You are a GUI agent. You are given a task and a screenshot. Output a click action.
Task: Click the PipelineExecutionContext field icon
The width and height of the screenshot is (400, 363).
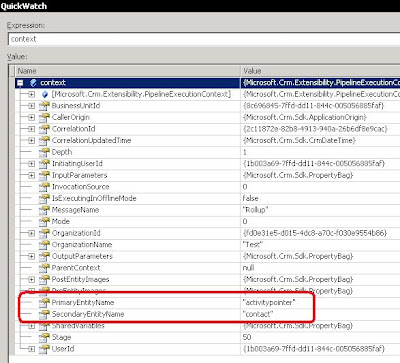(45, 94)
